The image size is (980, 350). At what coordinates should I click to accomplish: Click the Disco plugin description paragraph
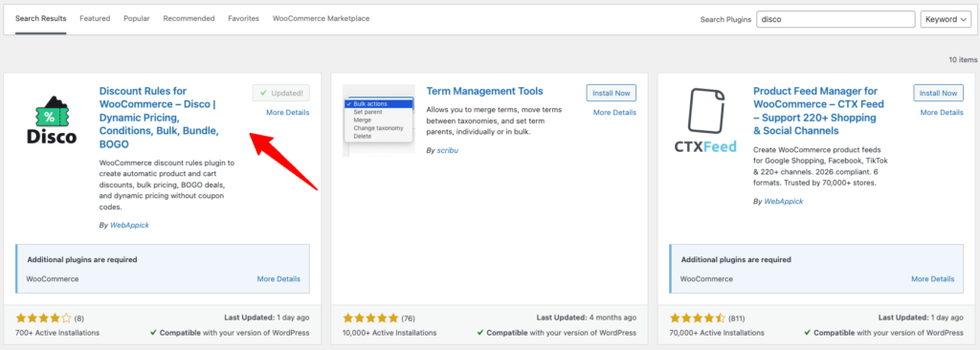coord(167,185)
